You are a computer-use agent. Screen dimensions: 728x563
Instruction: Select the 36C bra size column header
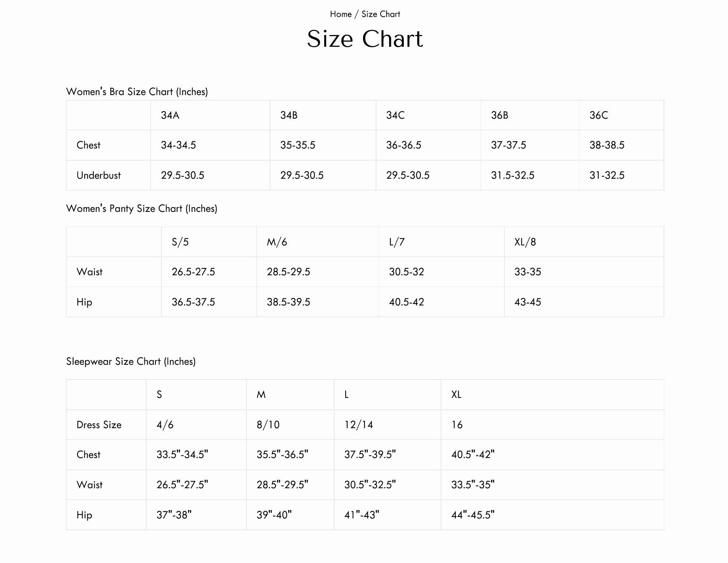click(621, 115)
